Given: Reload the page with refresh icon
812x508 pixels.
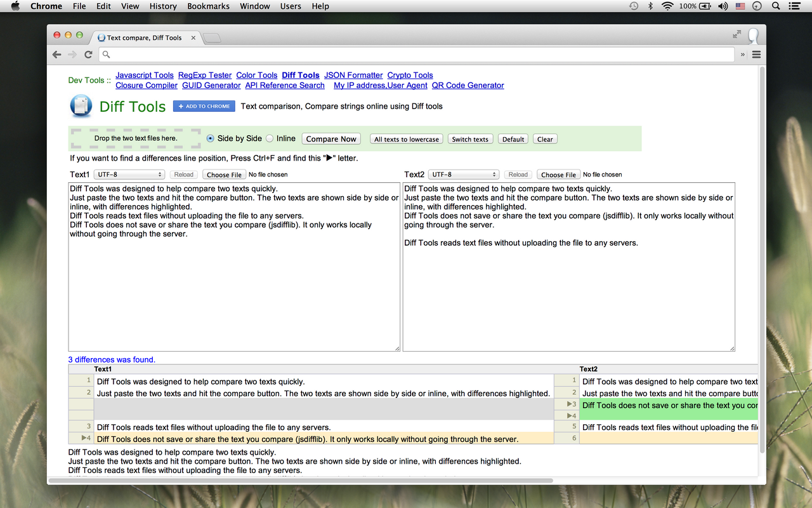Looking at the screenshot, I should click(88, 55).
